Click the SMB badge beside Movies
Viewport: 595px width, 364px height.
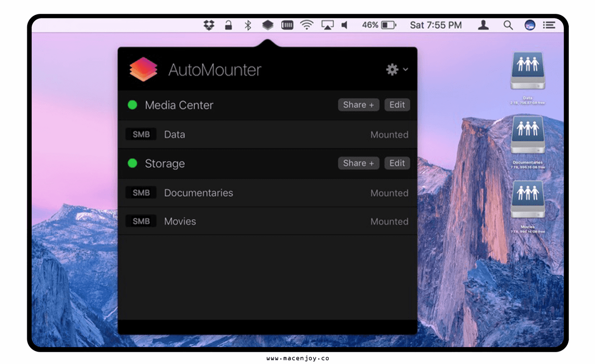(141, 221)
